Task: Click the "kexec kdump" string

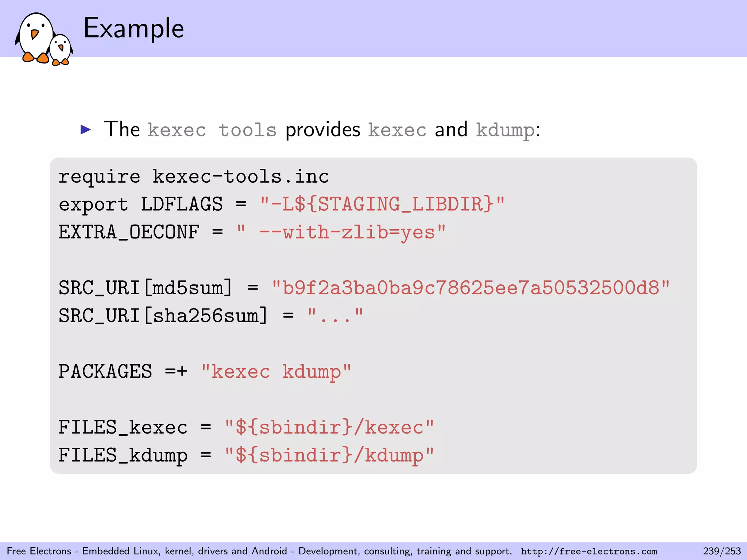Action: 276,372
